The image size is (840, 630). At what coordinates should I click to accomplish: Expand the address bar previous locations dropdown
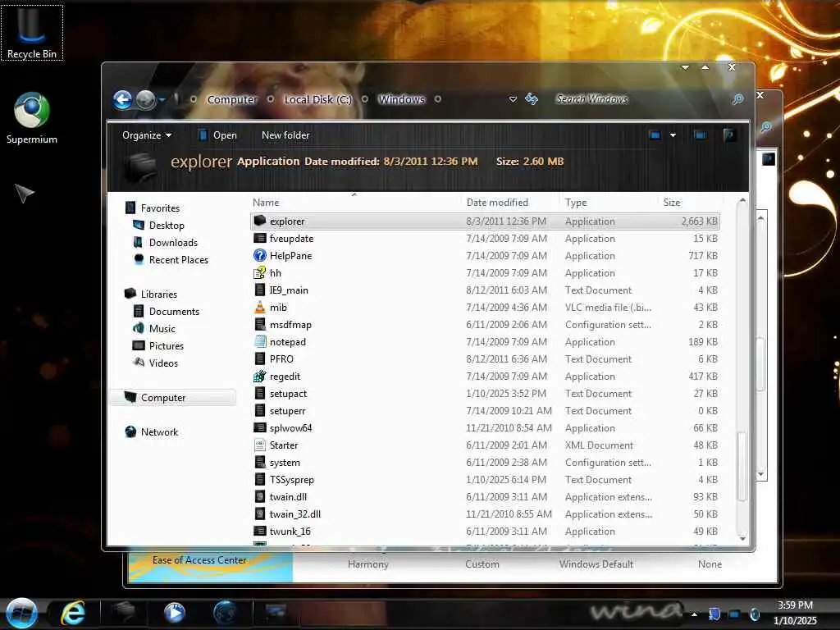point(513,99)
